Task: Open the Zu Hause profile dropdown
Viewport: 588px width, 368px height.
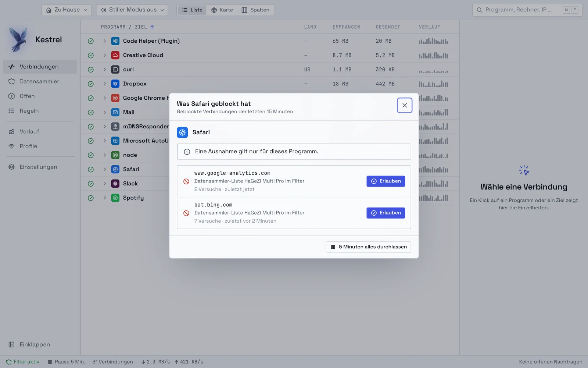Action: coord(67,10)
